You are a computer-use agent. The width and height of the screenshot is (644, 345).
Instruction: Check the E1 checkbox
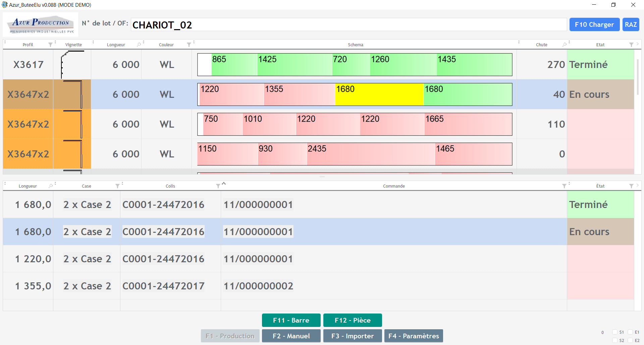click(x=630, y=332)
